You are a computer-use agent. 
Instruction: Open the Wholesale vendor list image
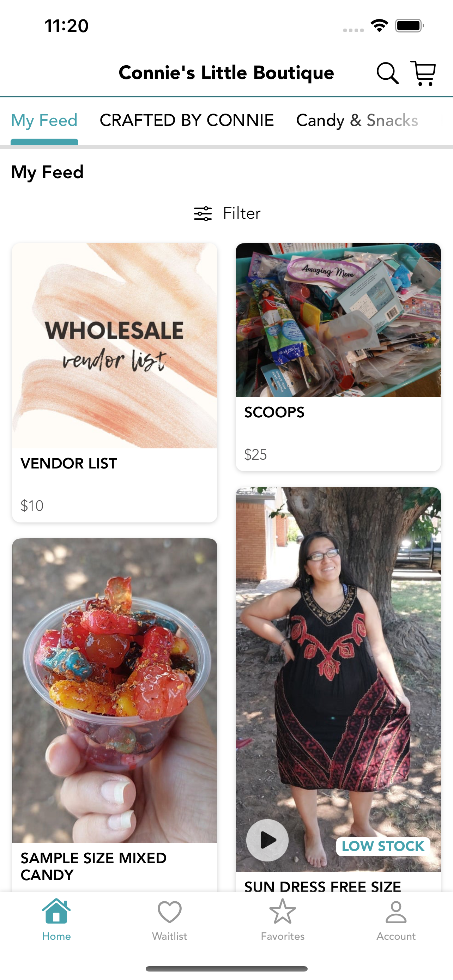[x=115, y=345]
